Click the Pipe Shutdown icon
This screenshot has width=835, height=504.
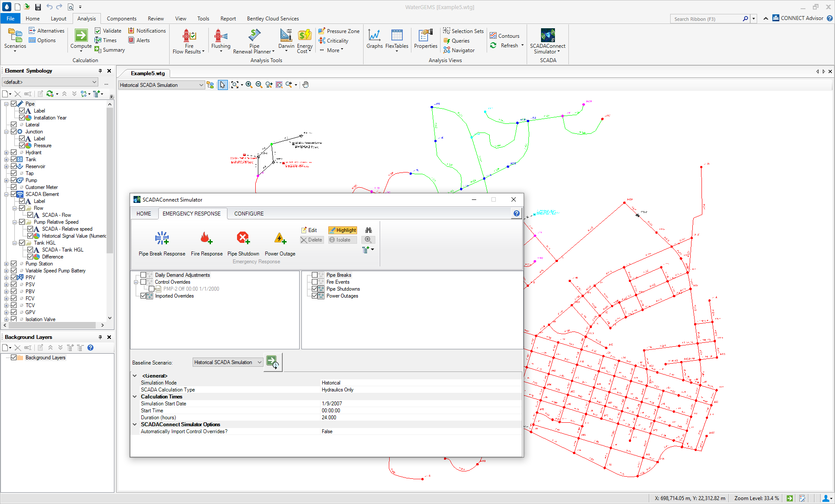click(x=243, y=238)
